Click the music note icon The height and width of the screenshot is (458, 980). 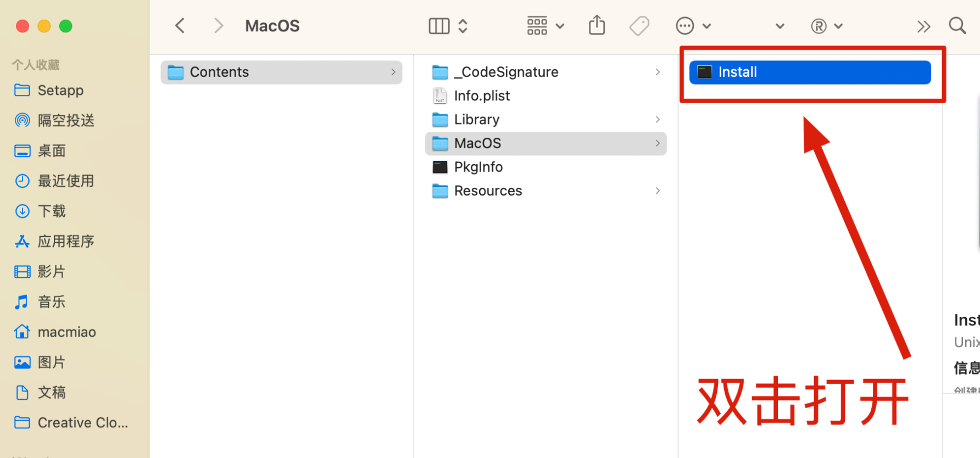(x=21, y=301)
